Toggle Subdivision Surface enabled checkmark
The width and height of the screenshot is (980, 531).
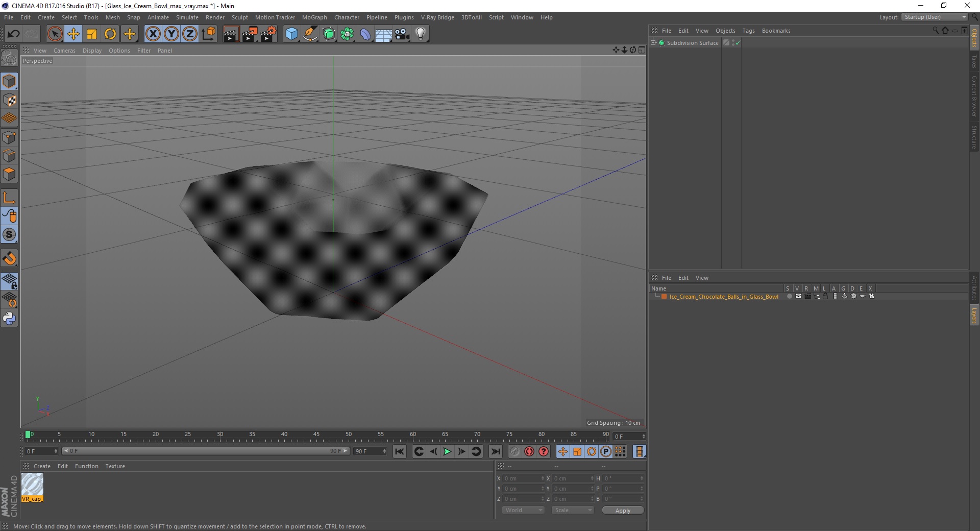point(738,43)
